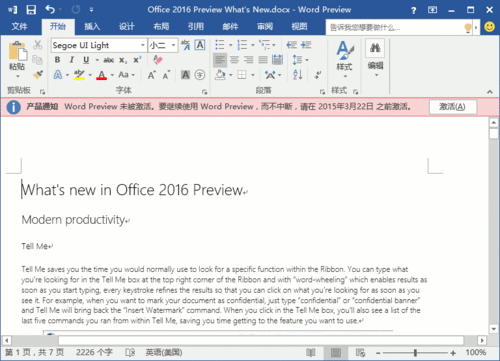Click the Sort A-Z icon

coord(298,75)
